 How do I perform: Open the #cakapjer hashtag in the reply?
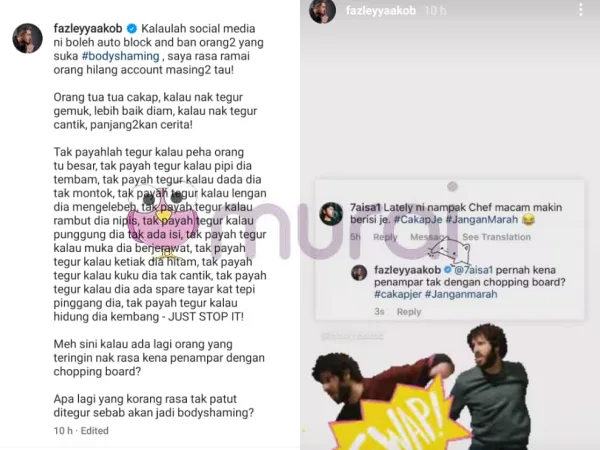398,294
